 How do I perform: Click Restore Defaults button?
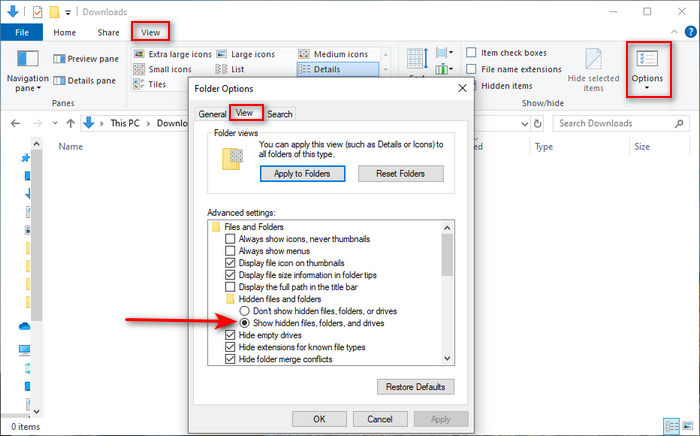coord(415,387)
